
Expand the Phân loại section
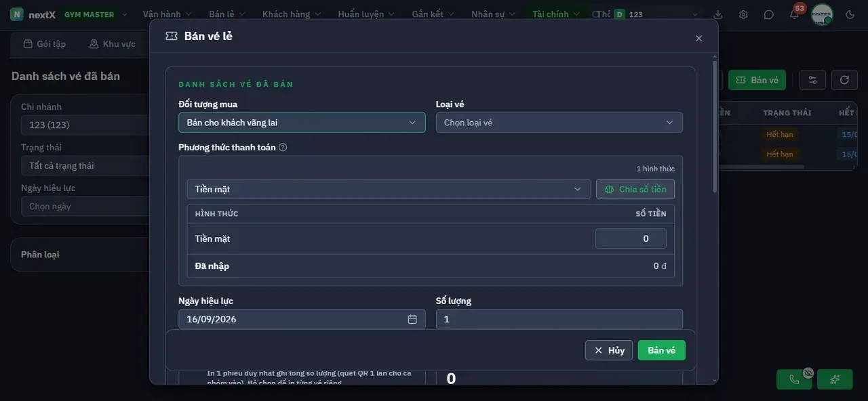coord(80,255)
